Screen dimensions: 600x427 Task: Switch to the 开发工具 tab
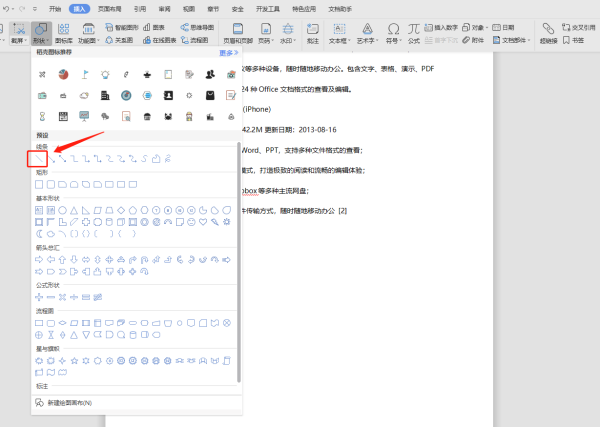coord(268,9)
